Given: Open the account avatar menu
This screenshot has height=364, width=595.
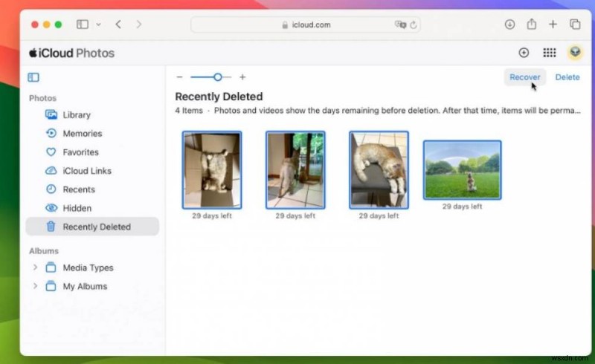Looking at the screenshot, I should 575,52.
